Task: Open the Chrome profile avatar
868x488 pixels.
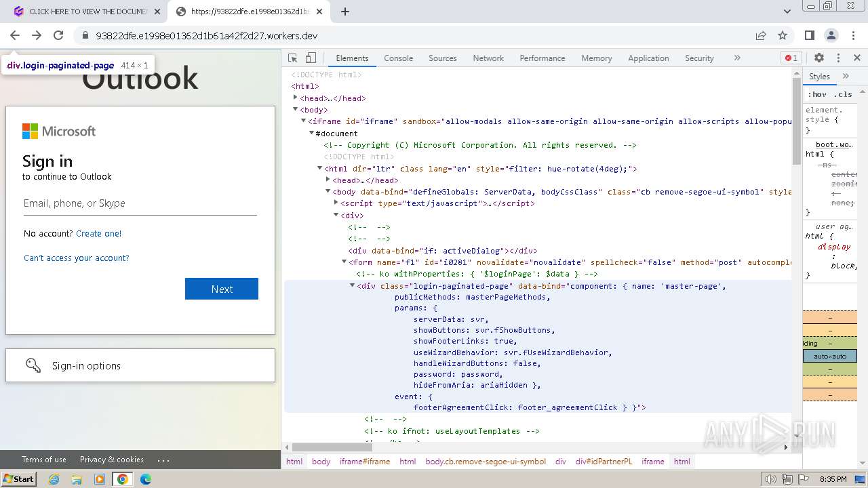Action: click(831, 35)
